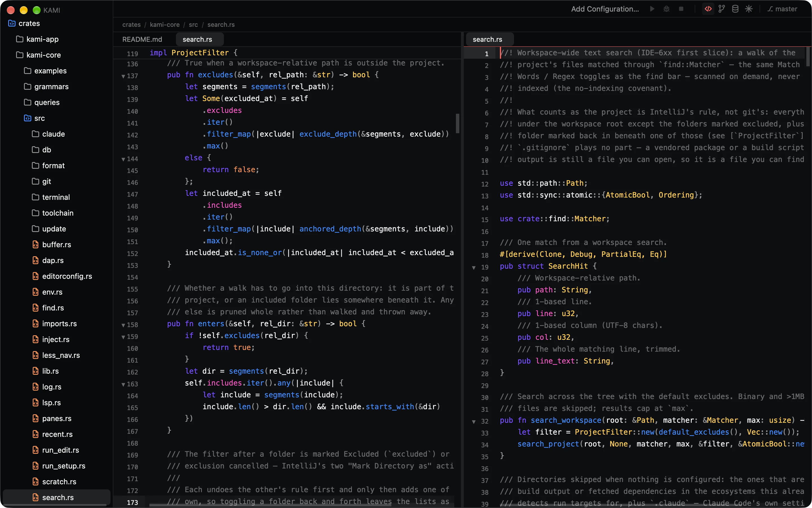Open the master branch selector
The height and width of the screenshot is (508, 812).
782,9
